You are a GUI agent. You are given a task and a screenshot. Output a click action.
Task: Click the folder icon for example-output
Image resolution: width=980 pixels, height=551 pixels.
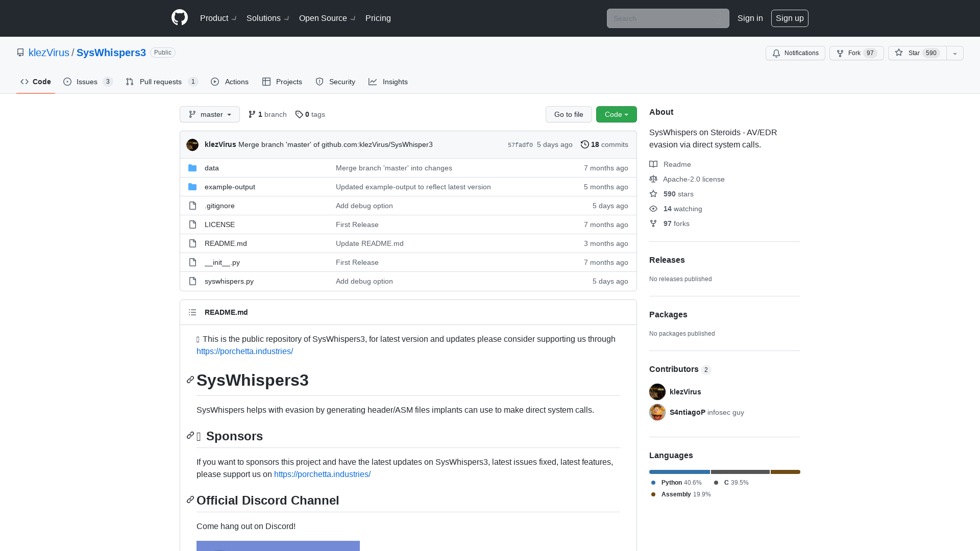(x=192, y=187)
